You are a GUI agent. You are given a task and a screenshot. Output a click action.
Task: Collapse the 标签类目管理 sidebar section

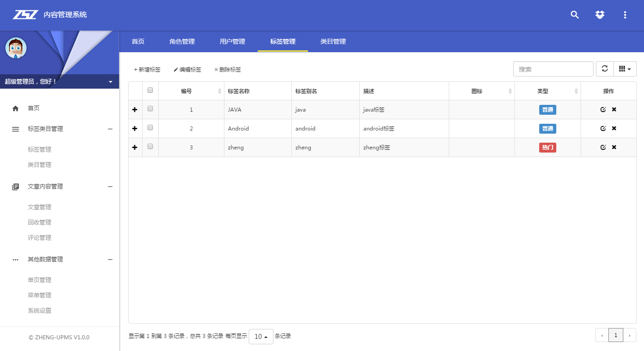pos(110,129)
